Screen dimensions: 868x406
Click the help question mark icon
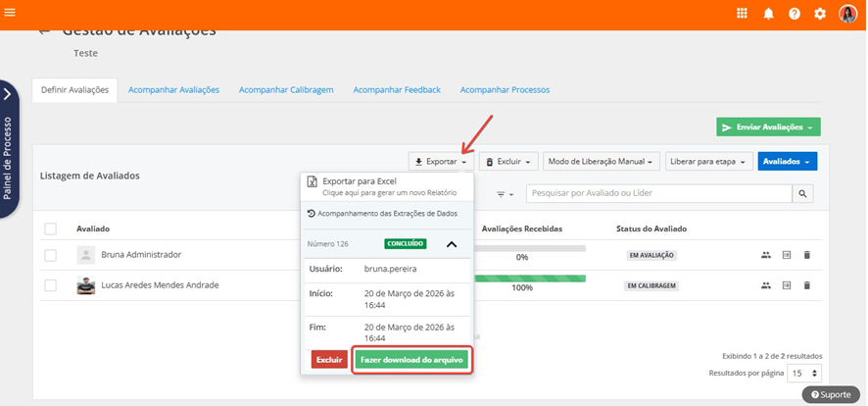pos(795,14)
